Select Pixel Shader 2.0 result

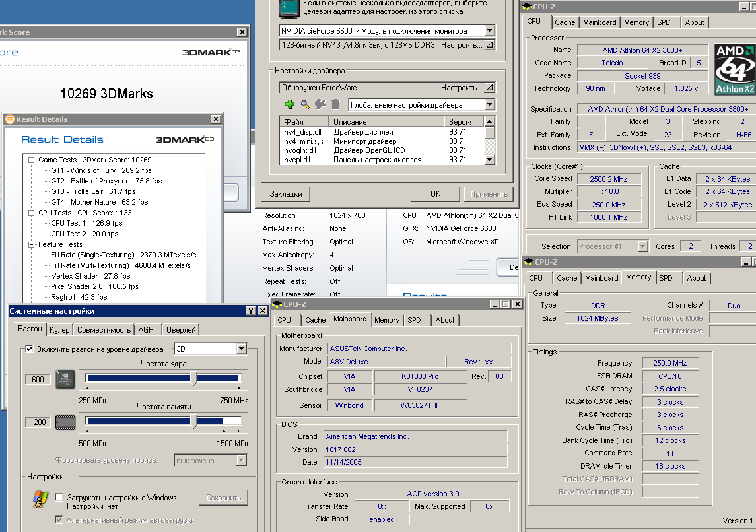(x=94, y=286)
